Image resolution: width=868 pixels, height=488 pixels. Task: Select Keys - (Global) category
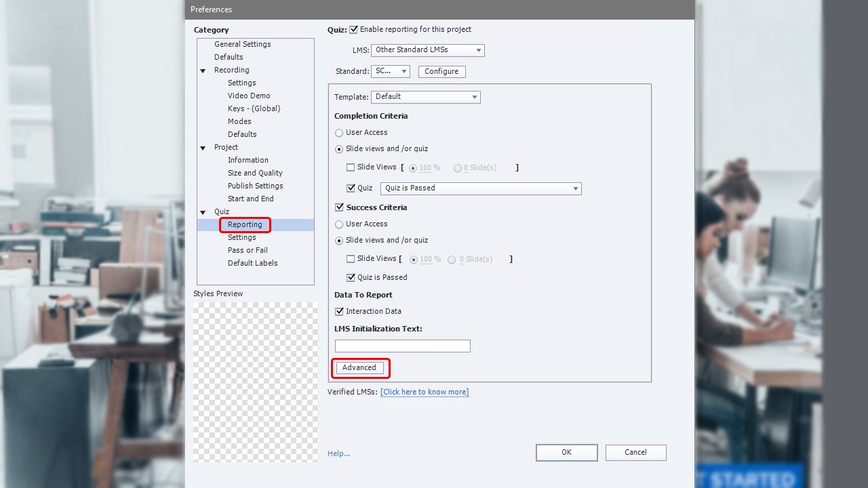[254, 108]
